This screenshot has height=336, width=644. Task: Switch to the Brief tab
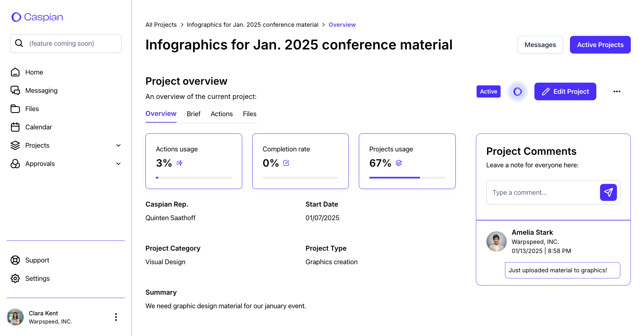193,114
